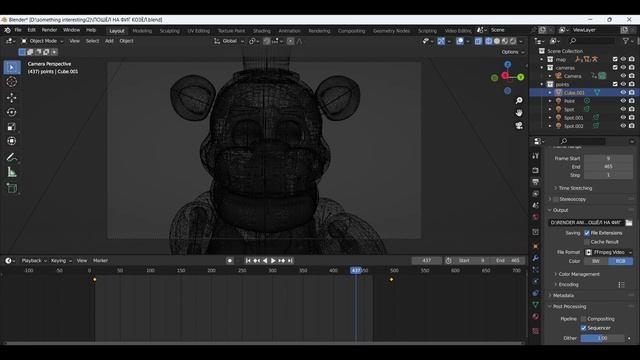Hide the Camera object eye icon
The width and height of the screenshot is (640, 360).
pos(623,76)
